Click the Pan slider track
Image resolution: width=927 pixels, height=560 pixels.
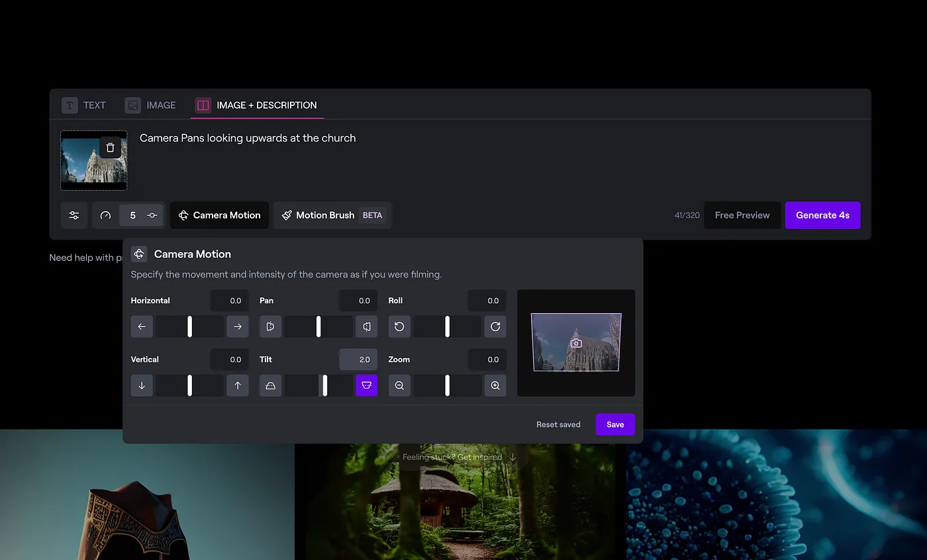(x=318, y=326)
